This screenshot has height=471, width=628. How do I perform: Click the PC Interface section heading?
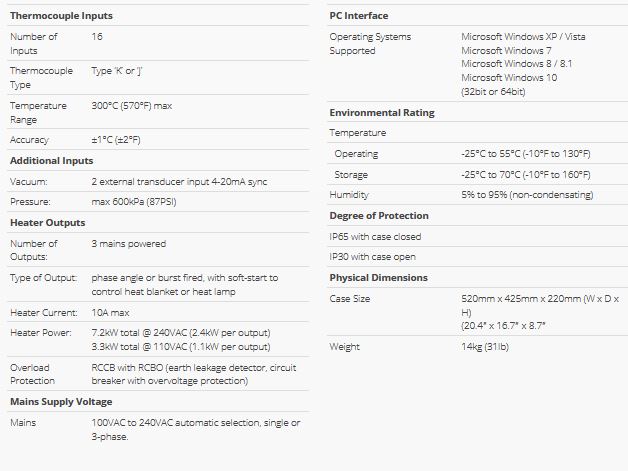pos(359,16)
